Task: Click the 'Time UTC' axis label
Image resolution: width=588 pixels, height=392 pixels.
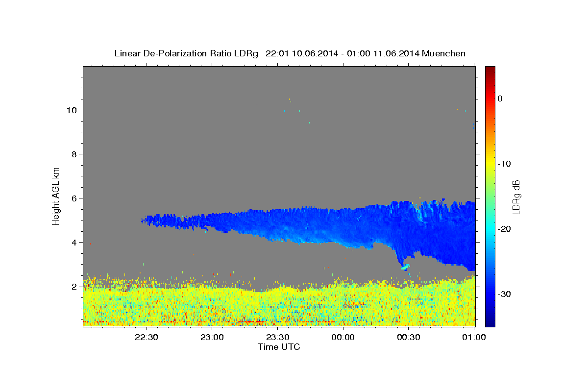Action: (x=279, y=347)
